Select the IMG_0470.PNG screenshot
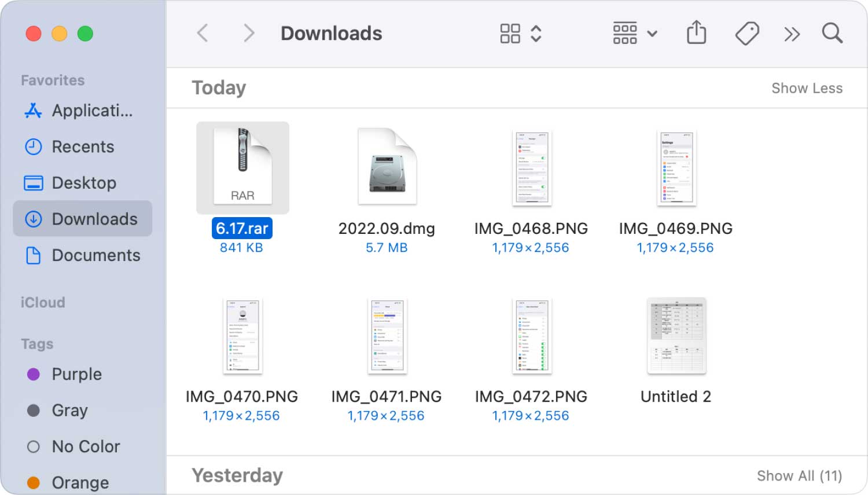This screenshot has width=868, height=495. pos(242,336)
